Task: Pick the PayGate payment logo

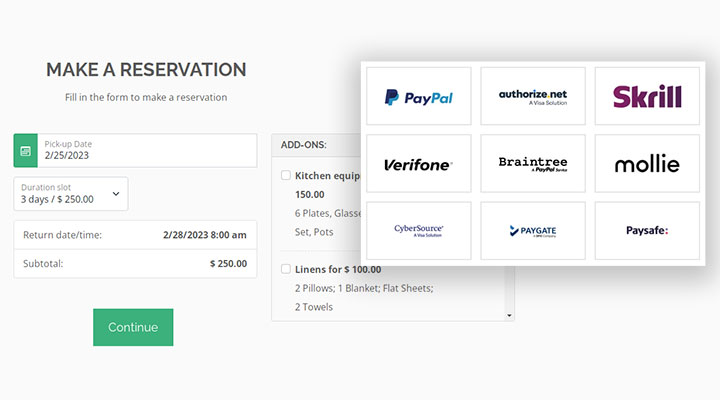Action: tap(533, 231)
